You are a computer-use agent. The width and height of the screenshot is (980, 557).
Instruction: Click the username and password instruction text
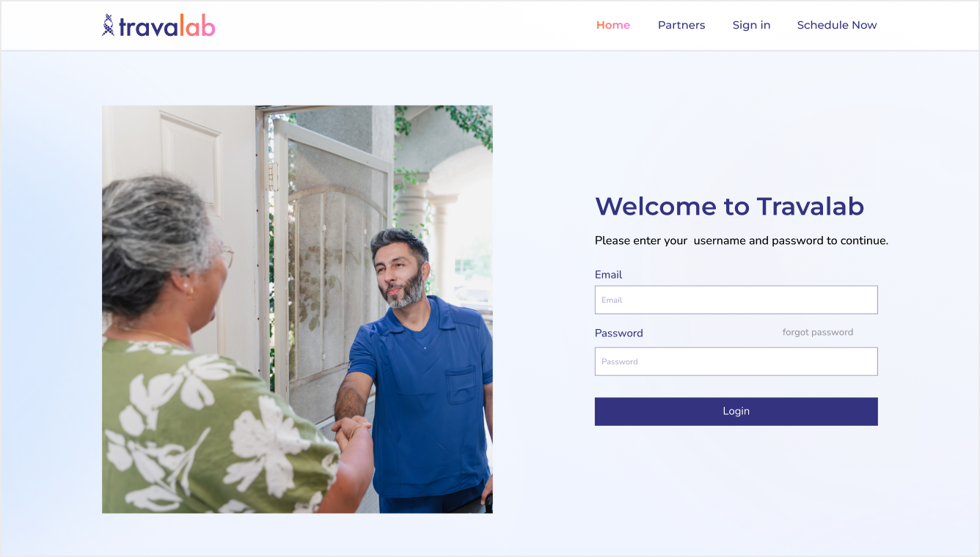(742, 240)
